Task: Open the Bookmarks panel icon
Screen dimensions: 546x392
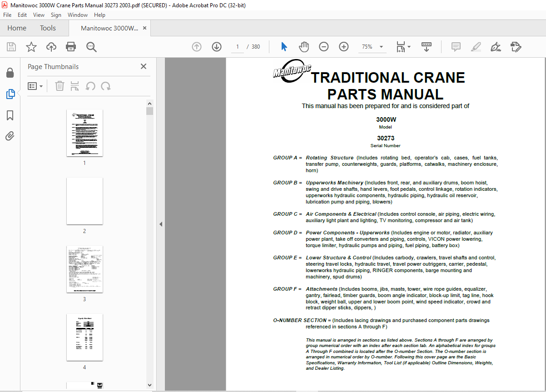Action: tap(10, 115)
